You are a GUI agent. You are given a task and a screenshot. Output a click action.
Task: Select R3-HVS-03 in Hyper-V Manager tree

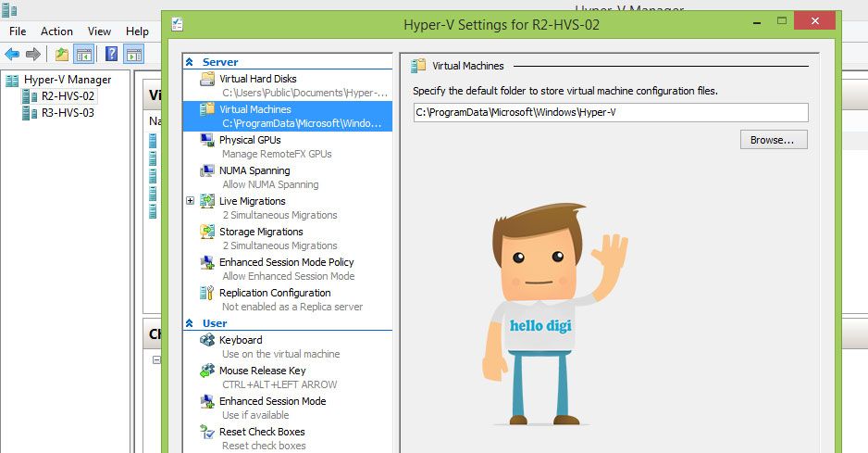[68, 113]
